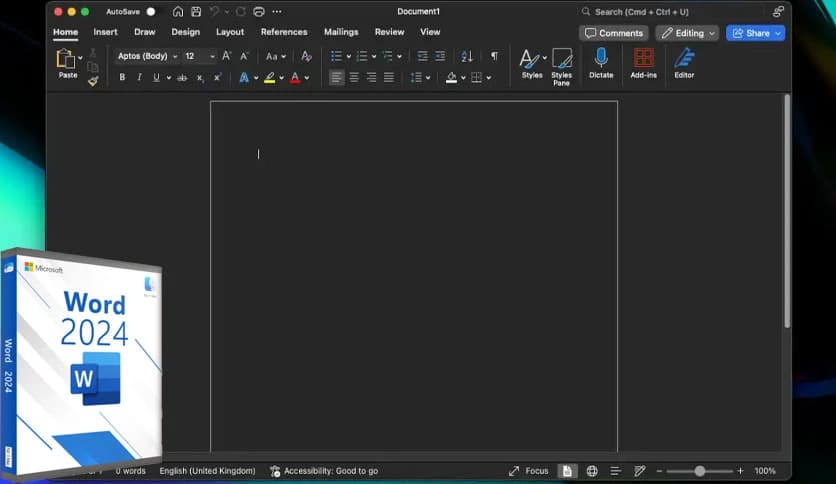Open the Editor pen icon
This screenshot has height=484, width=836.
(684, 63)
